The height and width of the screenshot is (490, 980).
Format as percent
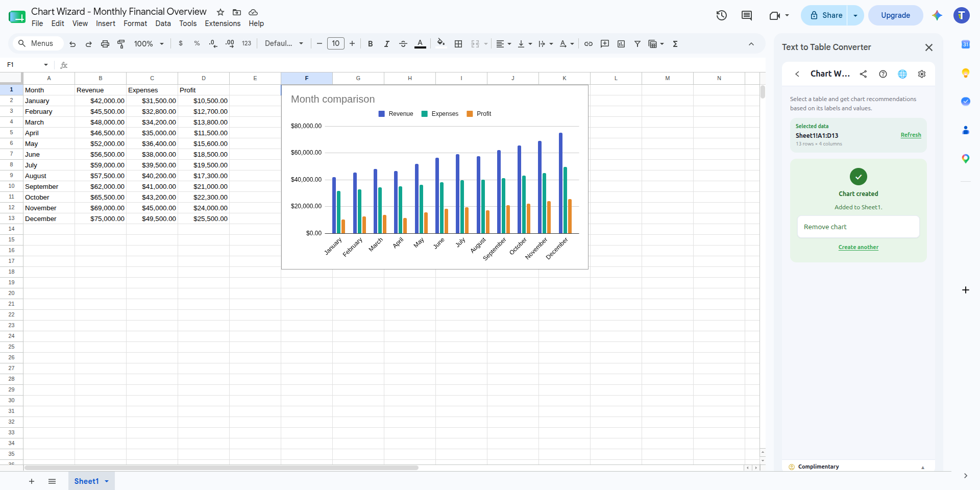point(197,44)
